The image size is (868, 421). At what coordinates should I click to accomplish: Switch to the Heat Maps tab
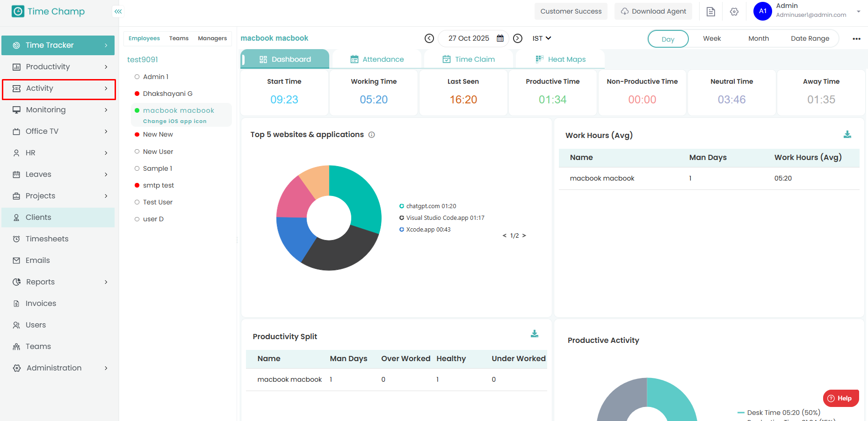pos(560,59)
